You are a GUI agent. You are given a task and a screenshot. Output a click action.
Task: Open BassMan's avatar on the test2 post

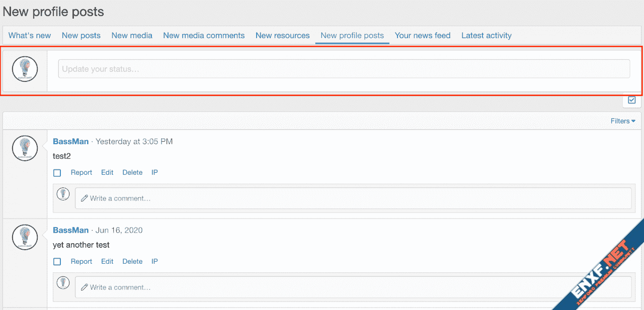click(x=25, y=148)
